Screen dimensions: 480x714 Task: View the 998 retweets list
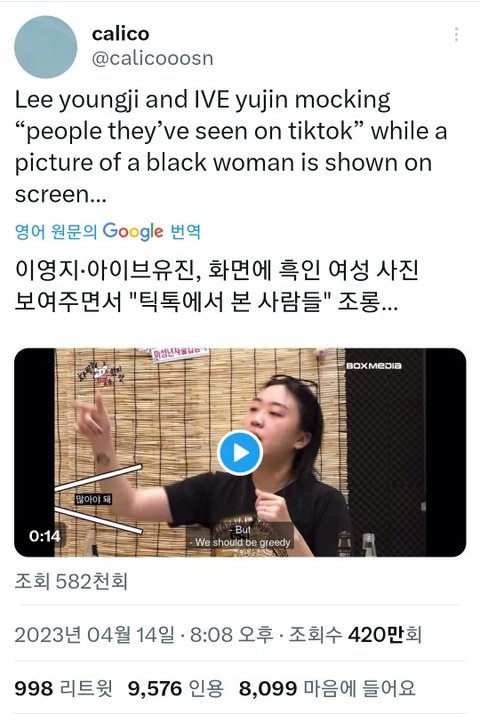pyautogui.click(x=63, y=688)
